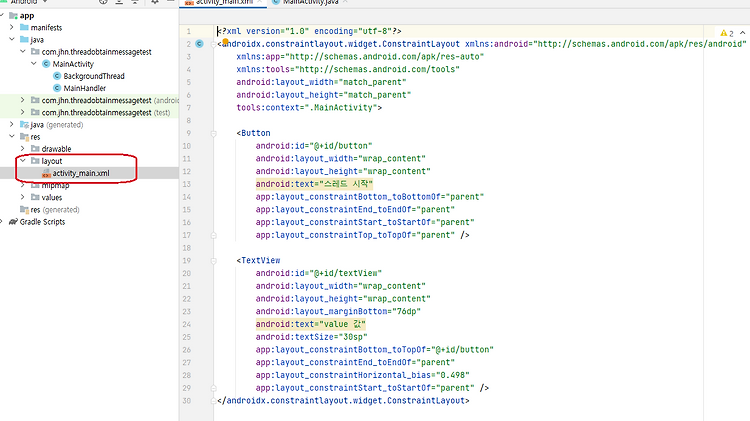Click app:layout_constraintHorizontal_bias="0.498" on line 28
This screenshot has width=750, height=421.
[x=363, y=375]
